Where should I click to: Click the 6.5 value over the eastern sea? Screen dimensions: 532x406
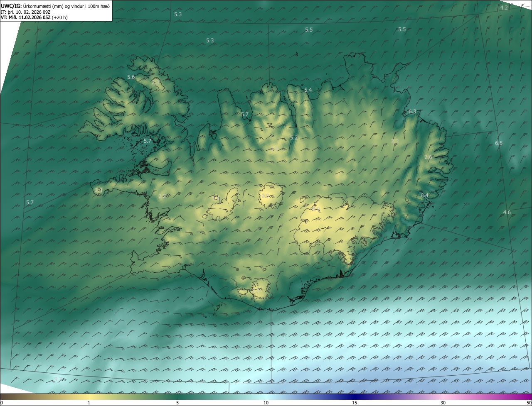tap(499, 143)
